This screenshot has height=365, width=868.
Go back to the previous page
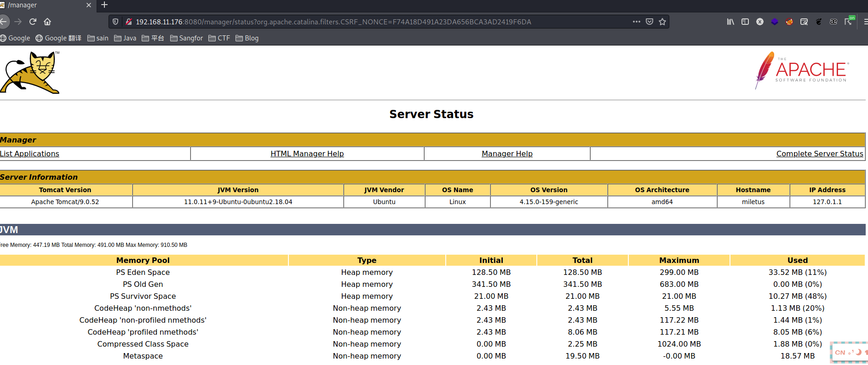coord(4,22)
